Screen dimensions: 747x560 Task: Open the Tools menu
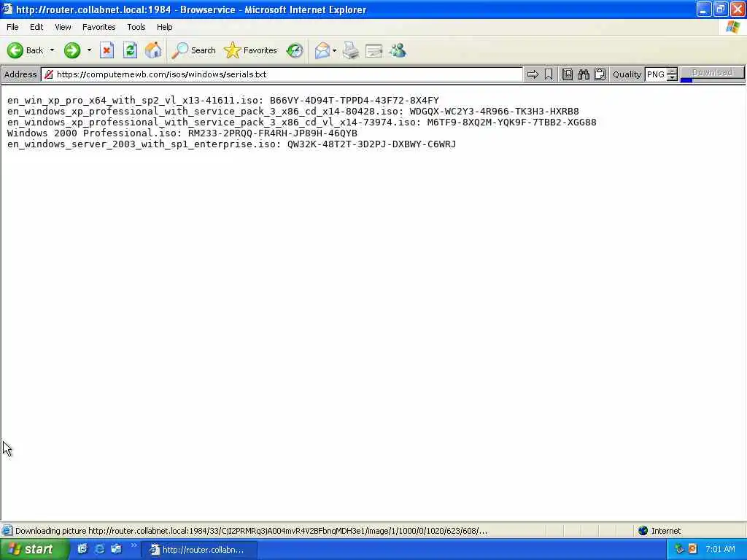(136, 27)
